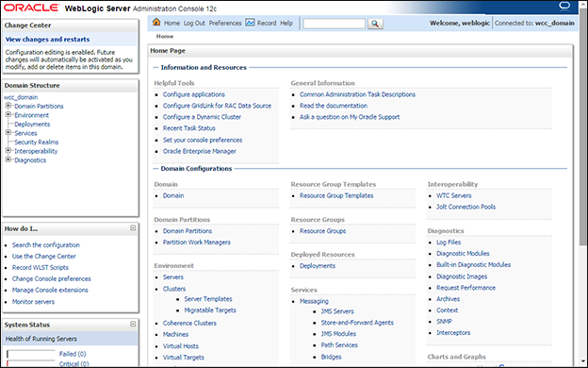
Task: Collapse the System Status panel
Action: [133, 324]
